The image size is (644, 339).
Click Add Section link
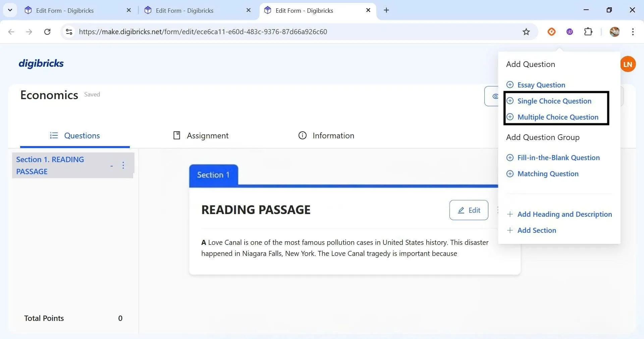pos(536,230)
